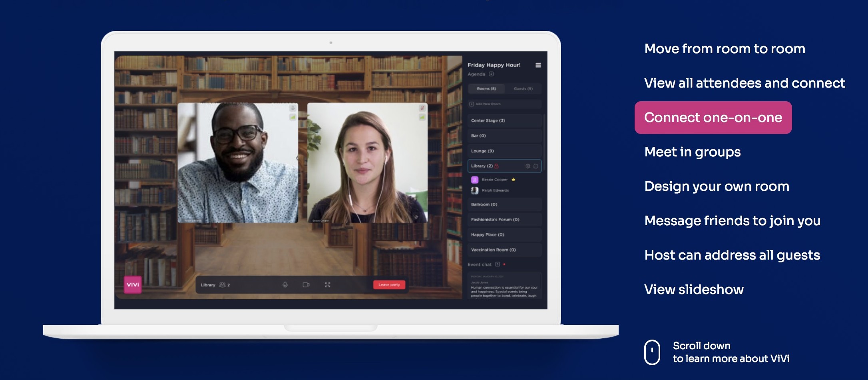Image resolution: width=868 pixels, height=380 pixels.
Task: Open the hamburger menu beside Friday Happy Hour
Action: point(538,65)
